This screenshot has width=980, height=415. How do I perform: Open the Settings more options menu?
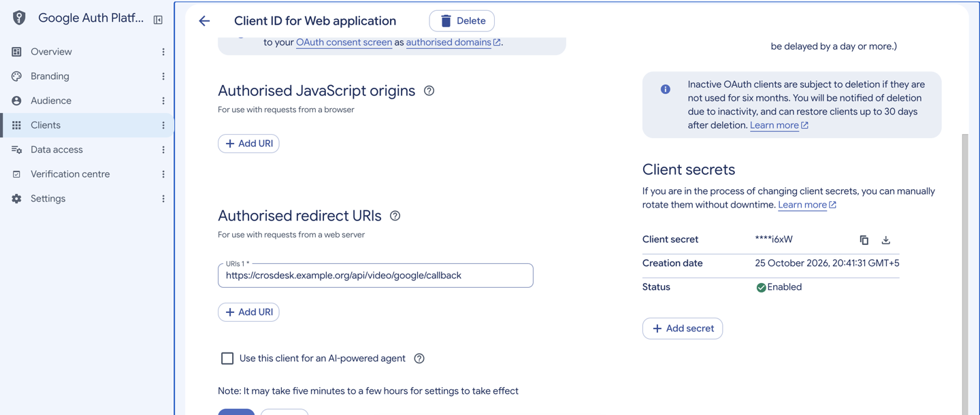click(x=163, y=199)
